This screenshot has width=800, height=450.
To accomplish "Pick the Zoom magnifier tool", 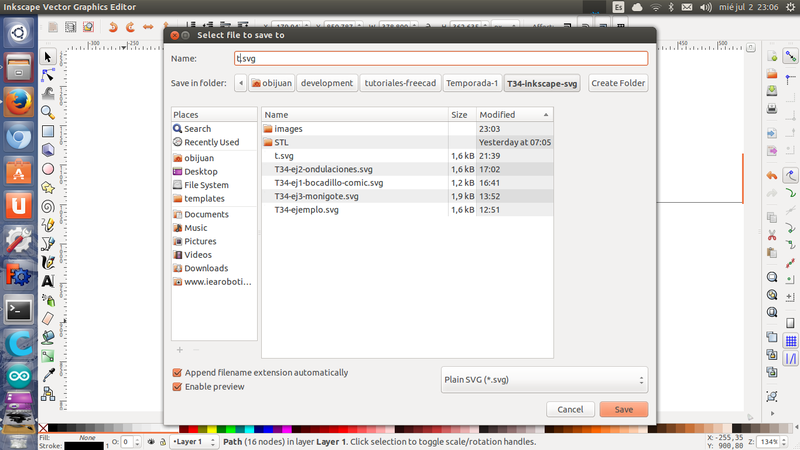I will tap(48, 112).
